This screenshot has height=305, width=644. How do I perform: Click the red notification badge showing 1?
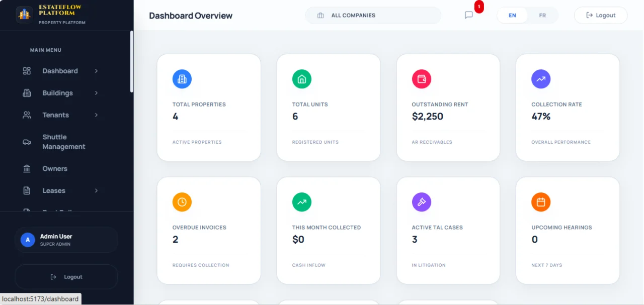coord(479,7)
